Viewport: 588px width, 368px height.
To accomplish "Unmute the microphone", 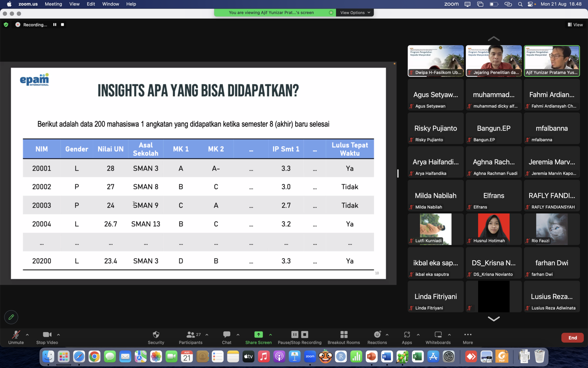I will (16, 337).
